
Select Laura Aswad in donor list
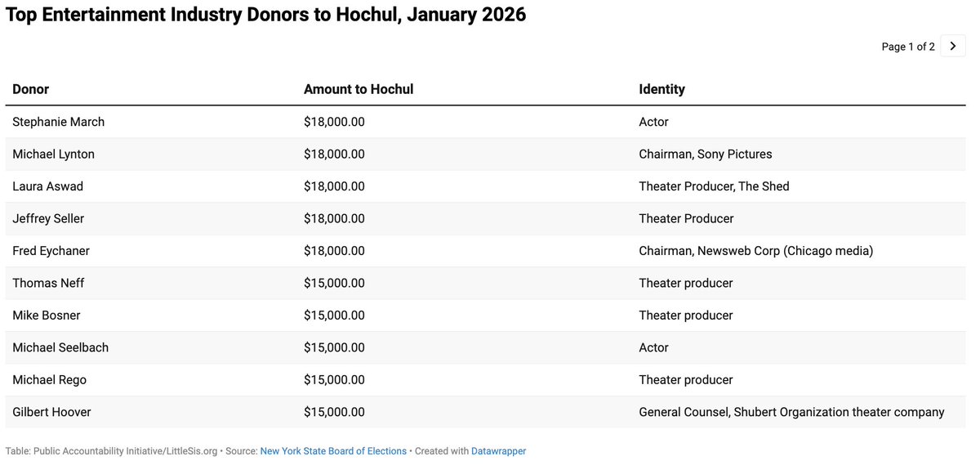[47, 186]
